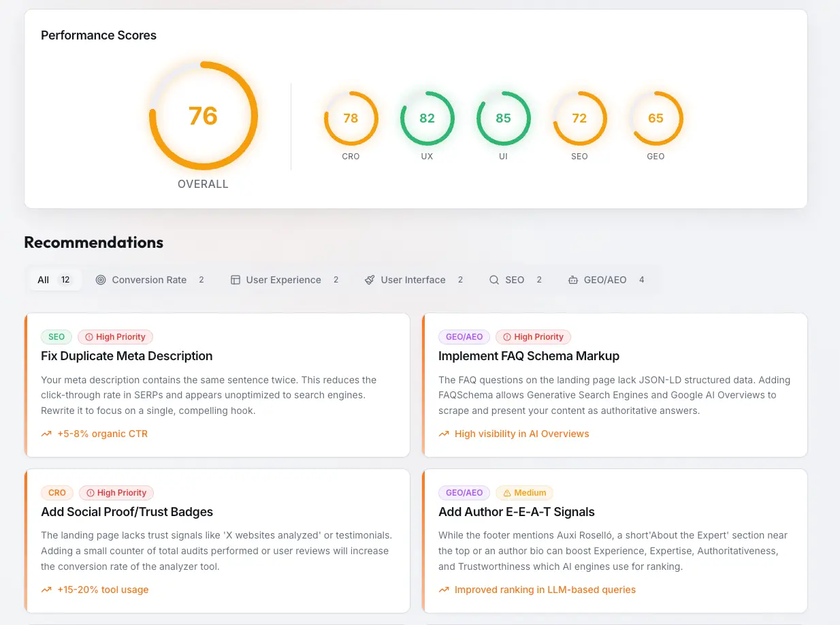Open the Add Social Proof/Trust Badges title
This screenshot has width=840, height=625.
coord(127,512)
